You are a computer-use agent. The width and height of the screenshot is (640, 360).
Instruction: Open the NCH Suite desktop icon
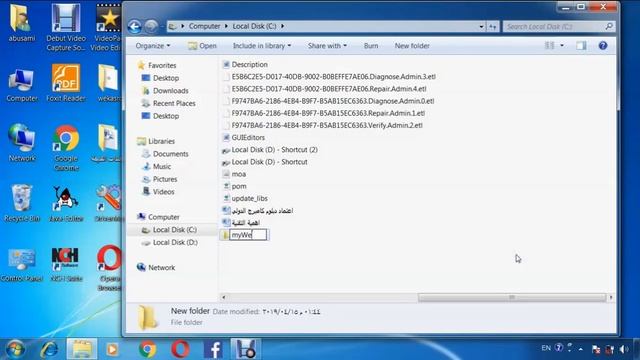click(x=66, y=264)
